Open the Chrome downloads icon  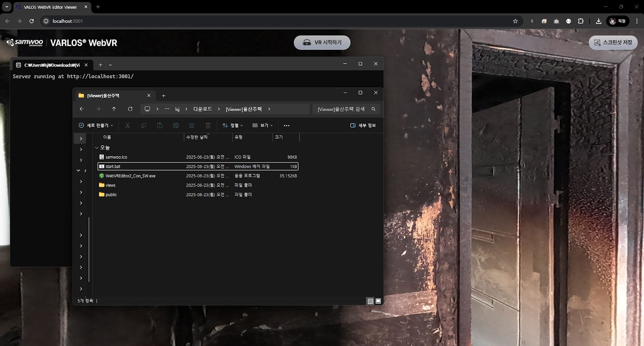tap(599, 21)
